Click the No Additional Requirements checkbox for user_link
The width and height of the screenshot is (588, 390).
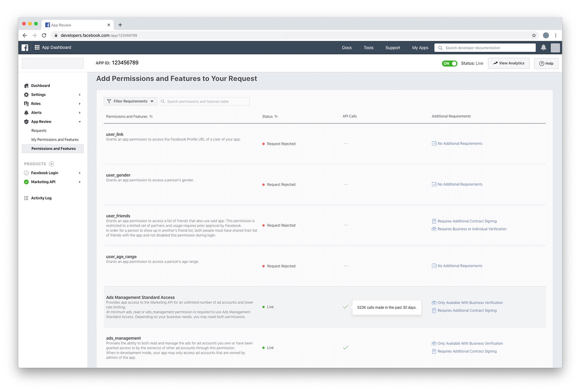point(434,143)
